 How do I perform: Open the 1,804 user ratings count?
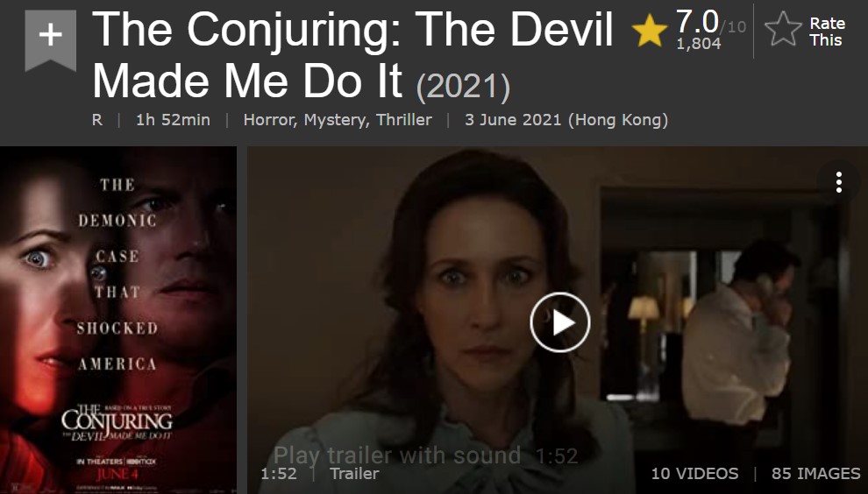[699, 44]
